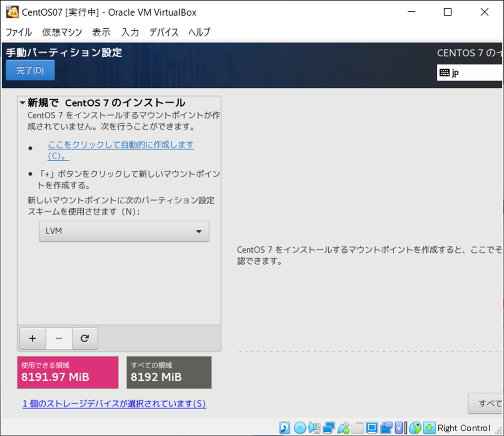The width and height of the screenshot is (504, 436).
Task: Open the 表示 menu
Action: pyautogui.click(x=101, y=32)
